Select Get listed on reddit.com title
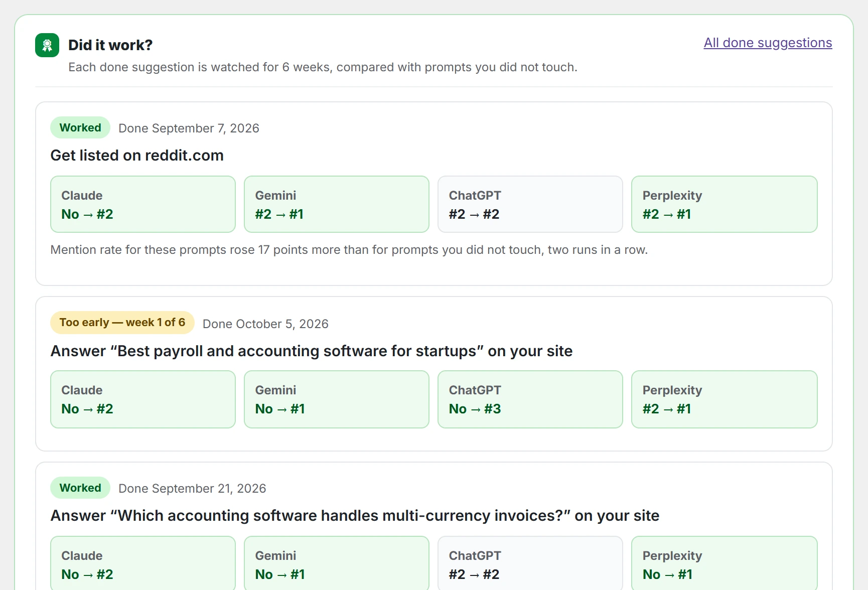The height and width of the screenshot is (590, 868). tap(137, 156)
